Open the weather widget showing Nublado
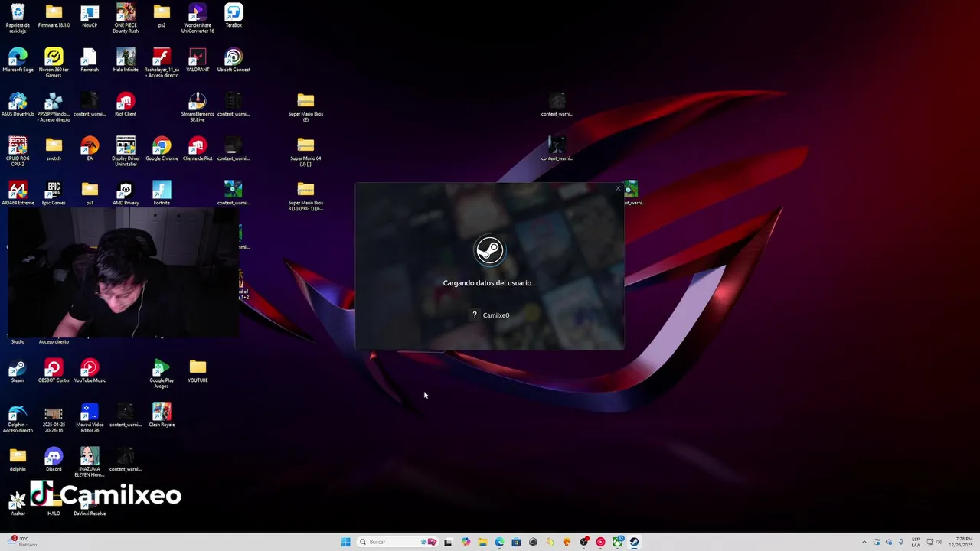This screenshot has width=980, height=551. coord(23,542)
